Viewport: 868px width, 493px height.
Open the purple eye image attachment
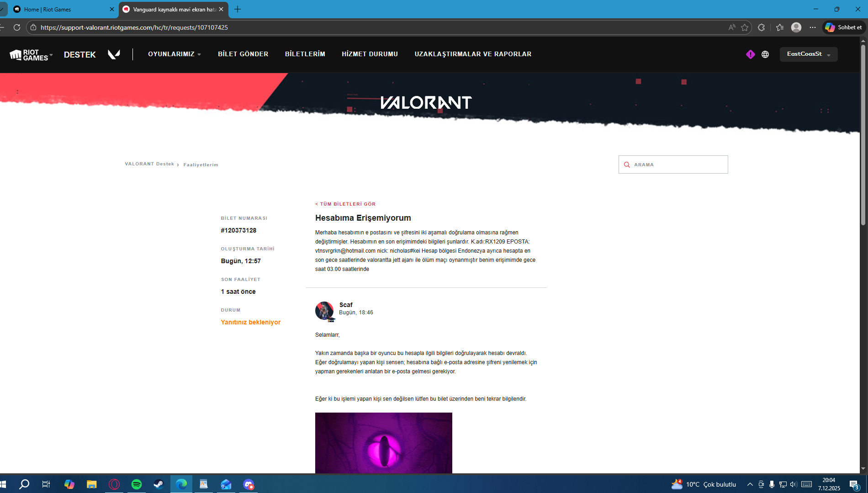click(384, 443)
